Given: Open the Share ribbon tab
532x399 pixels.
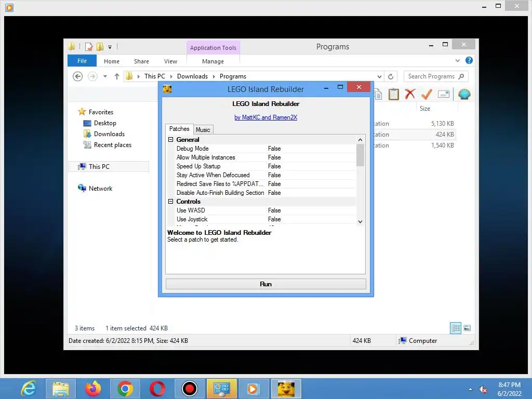Looking at the screenshot, I should pyautogui.click(x=141, y=61).
